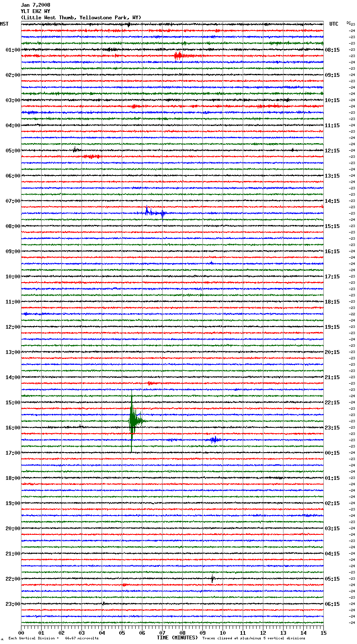Select the station code "YLT EHZ WY"

(35, 11)
